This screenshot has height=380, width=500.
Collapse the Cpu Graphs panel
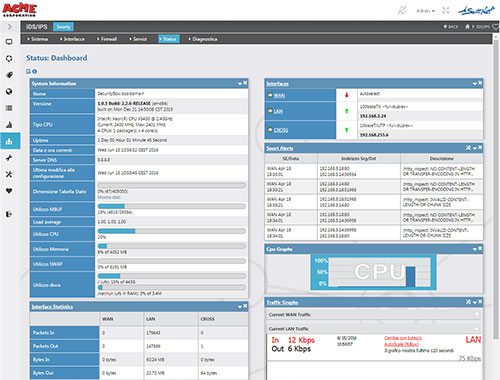475,249
